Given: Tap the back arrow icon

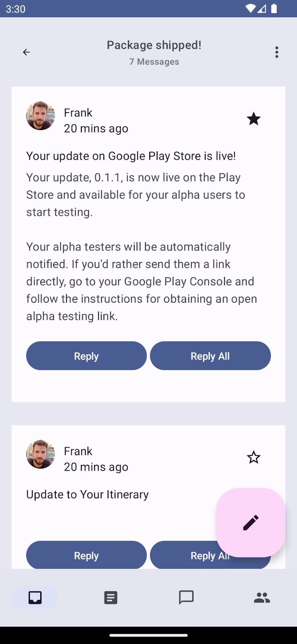Looking at the screenshot, I should pyautogui.click(x=26, y=52).
